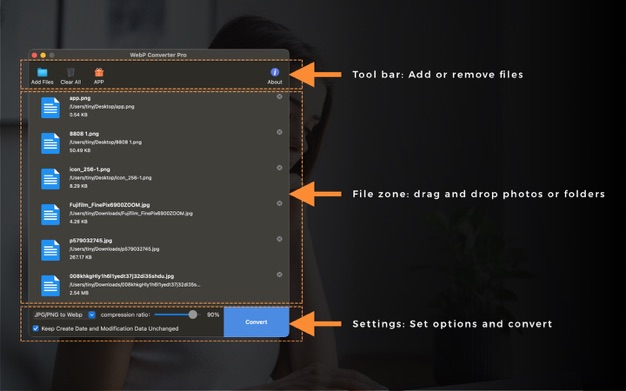The width and height of the screenshot is (626, 391).
Task: Remove Fujifilm_FinePix6900ZOOM.jpg from the list
Action: pos(279,203)
